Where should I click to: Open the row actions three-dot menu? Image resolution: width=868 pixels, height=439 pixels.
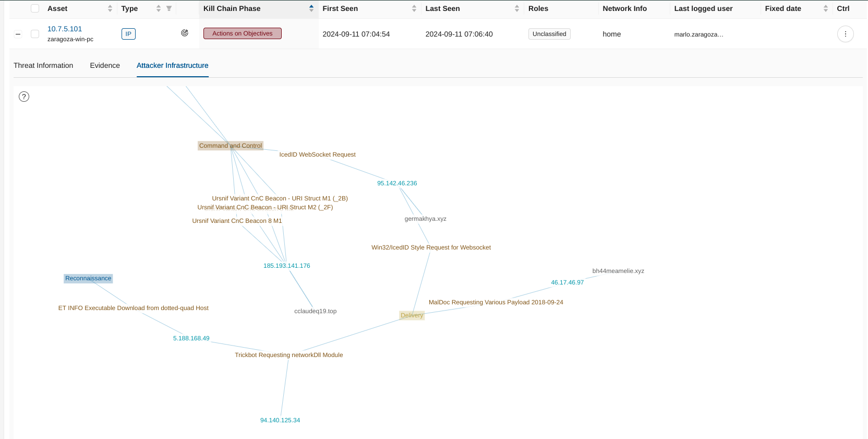pyautogui.click(x=845, y=34)
